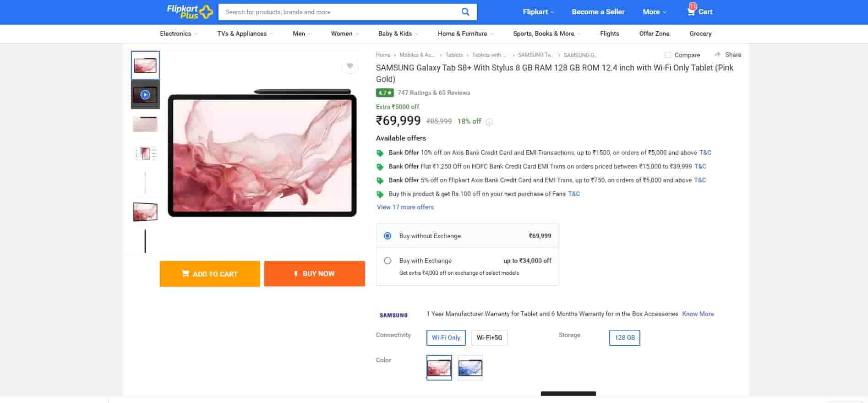The image size is (868, 403).
Task: Play the product video thumbnail
Action: [145, 95]
